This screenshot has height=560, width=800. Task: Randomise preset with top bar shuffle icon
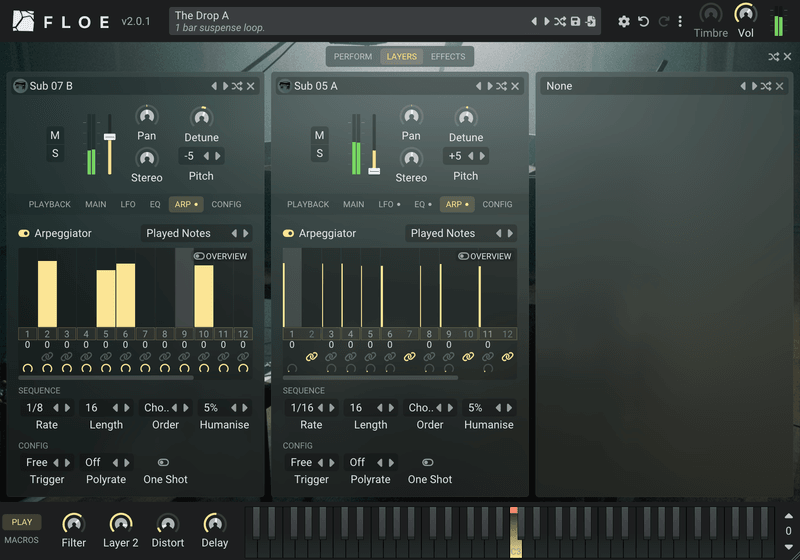[x=560, y=21]
